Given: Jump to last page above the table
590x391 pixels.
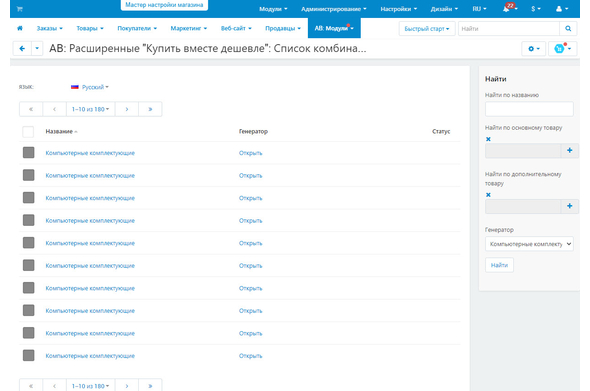Looking at the screenshot, I should 150,109.
